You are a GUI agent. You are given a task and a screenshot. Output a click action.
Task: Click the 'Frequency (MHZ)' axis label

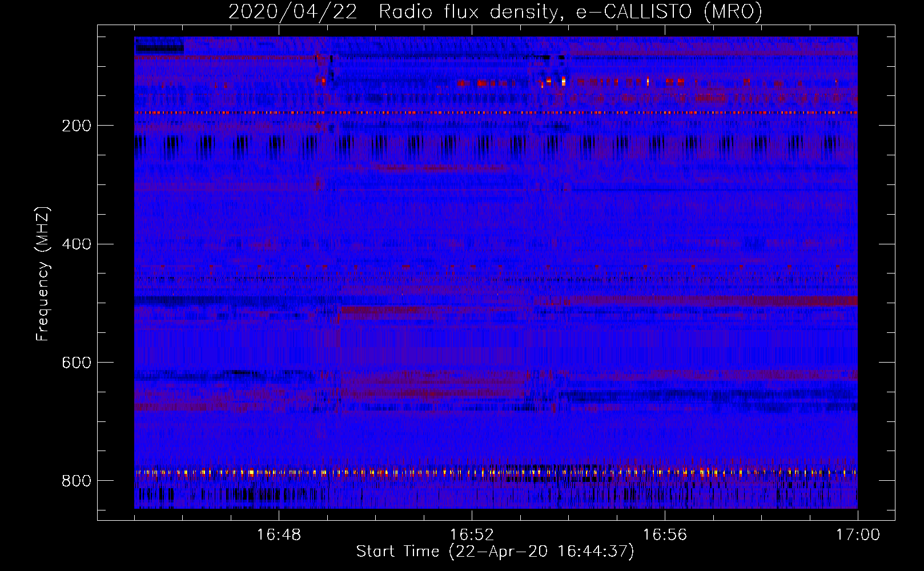click(43, 274)
